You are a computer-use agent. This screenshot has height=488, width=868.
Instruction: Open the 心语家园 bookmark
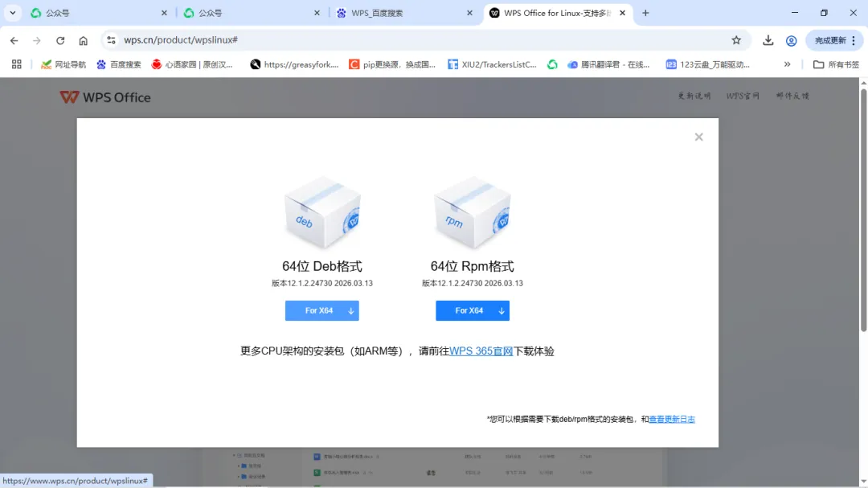192,64
